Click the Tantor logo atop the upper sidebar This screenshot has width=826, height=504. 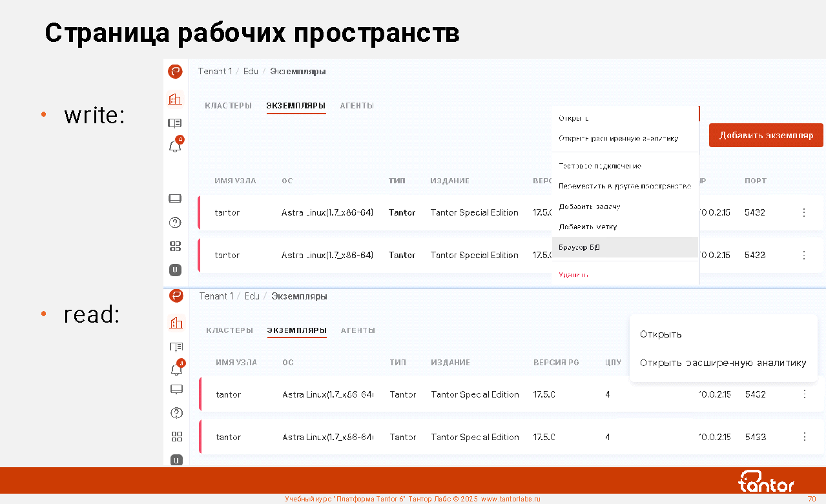pyautogui.click(x=175, y=72)
